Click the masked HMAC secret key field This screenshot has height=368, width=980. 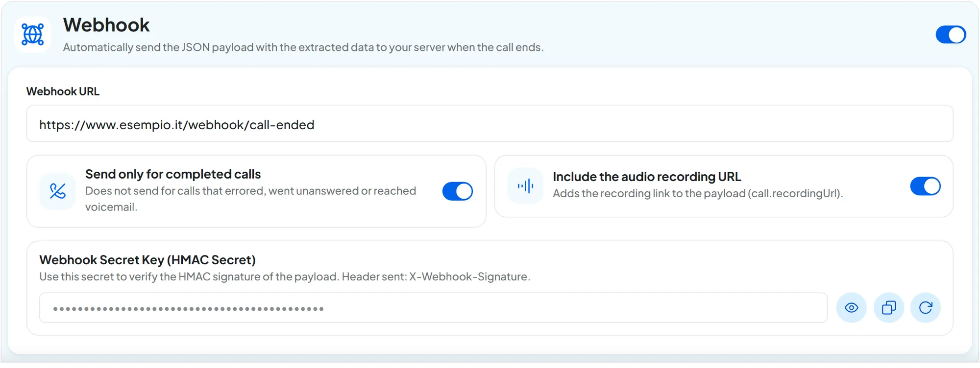pyautogui.click(x=433, y=308)
